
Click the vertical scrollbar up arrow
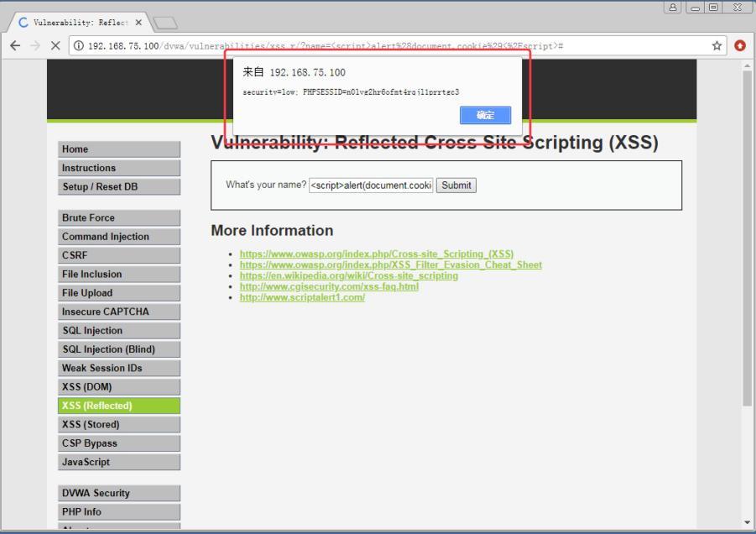[x=748, y=65]
